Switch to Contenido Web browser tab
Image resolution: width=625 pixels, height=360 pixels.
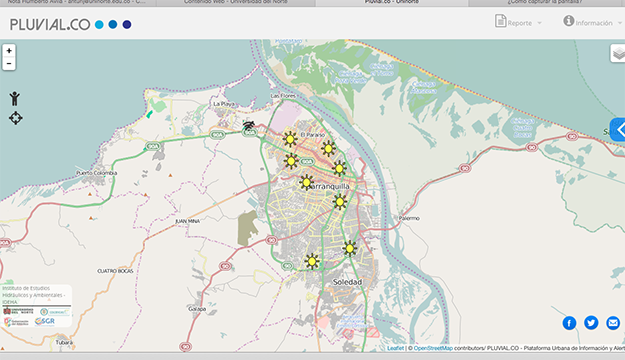pos(236,2)
